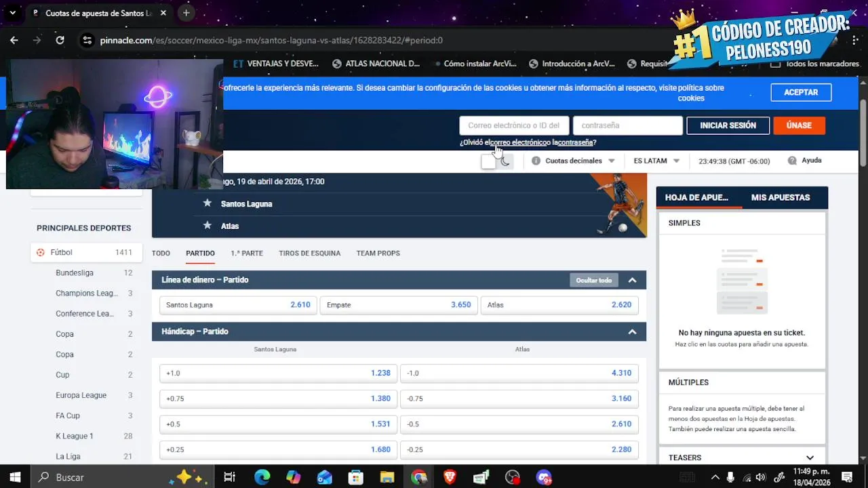Click the orange ÚNASE button
The width and height of the screenshot is (868, 488).
(x=799, y=125)
